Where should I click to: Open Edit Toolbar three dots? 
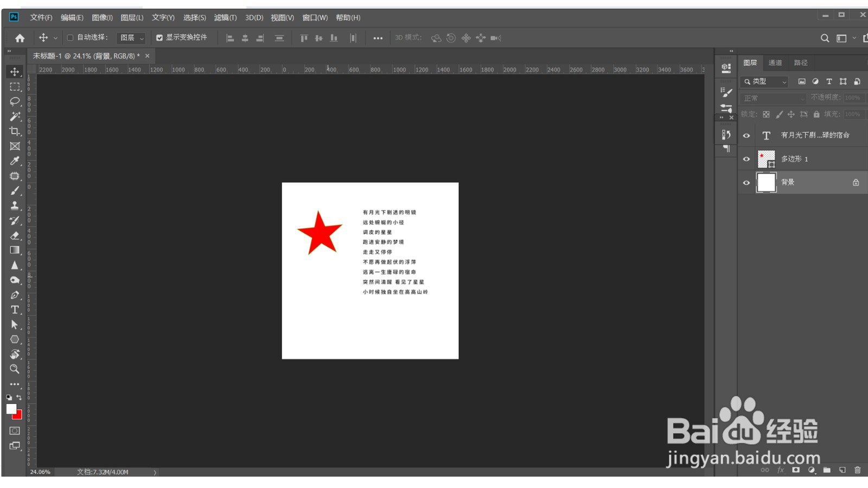click(x=15, y=384)
